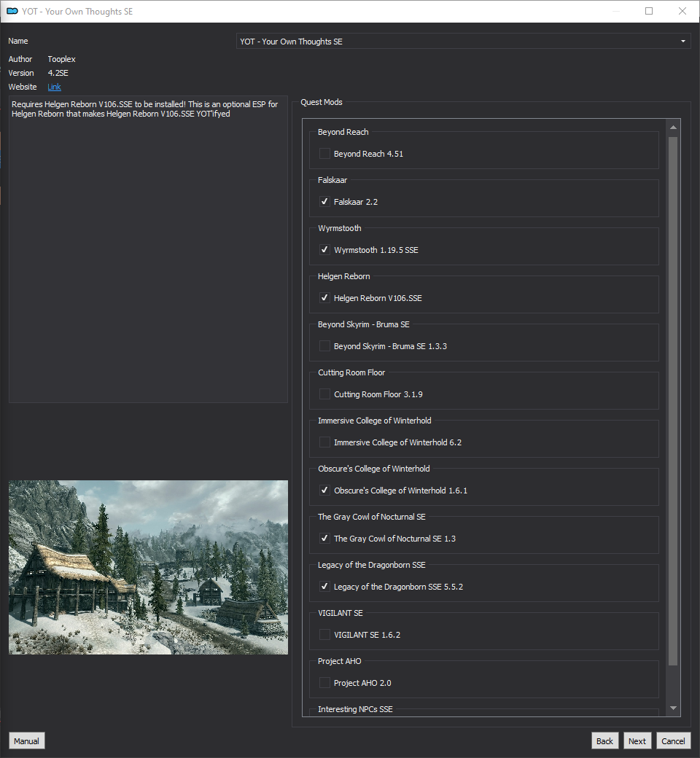Open the Website Link
This screenshot has height=758, width=700.
tap(54, 87)
